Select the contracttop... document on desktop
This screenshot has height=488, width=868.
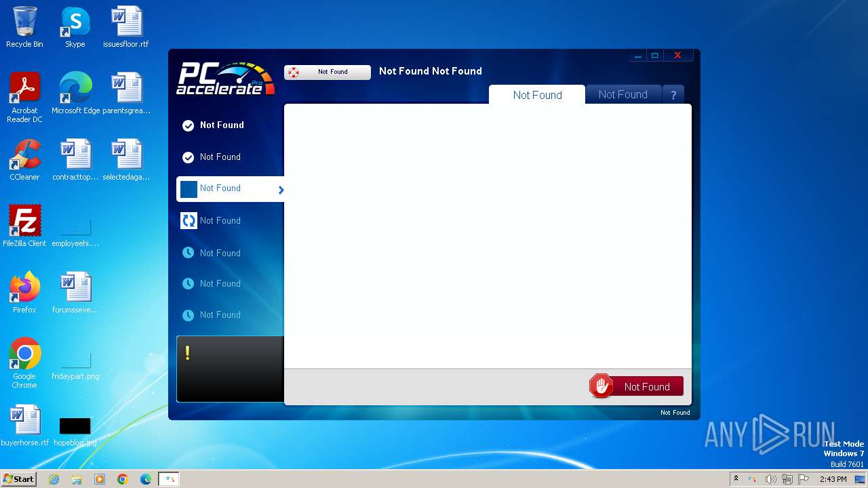[75, 161]
